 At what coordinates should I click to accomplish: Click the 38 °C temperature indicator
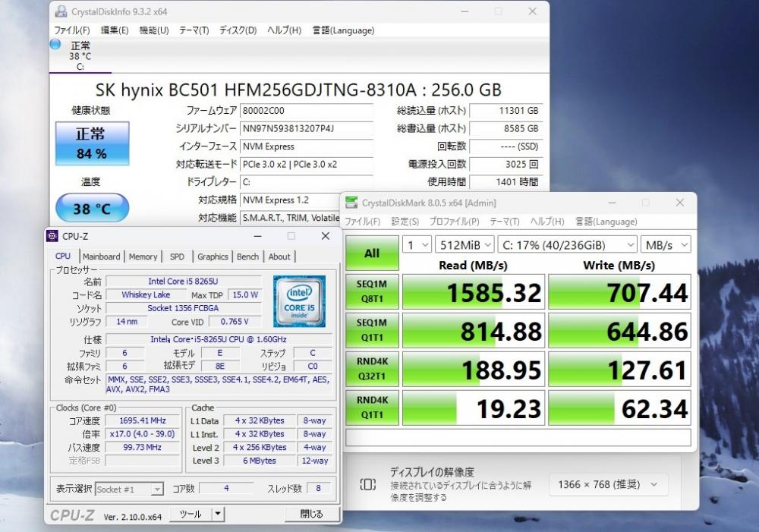pyautogui.click(x=92, y=208)
